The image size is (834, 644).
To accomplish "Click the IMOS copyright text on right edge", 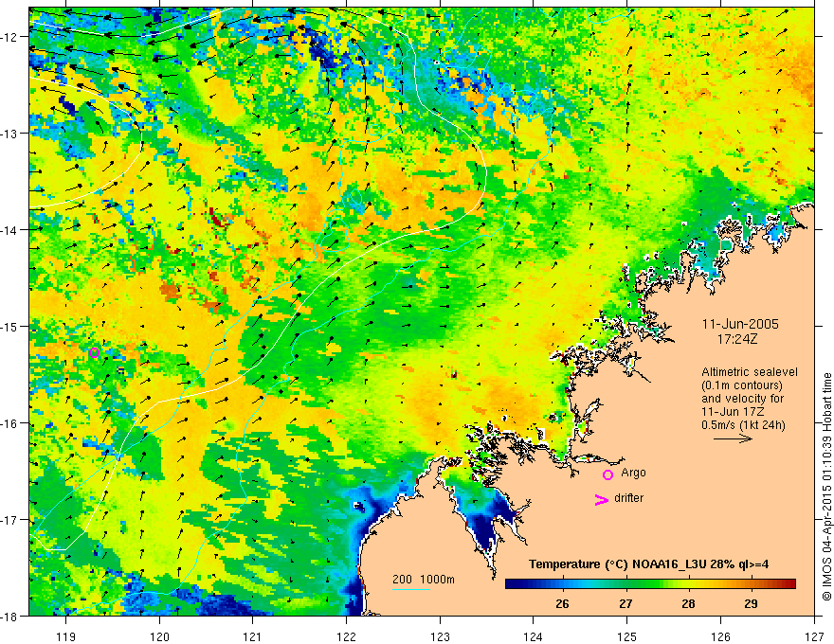I will [x=826, y=487].
